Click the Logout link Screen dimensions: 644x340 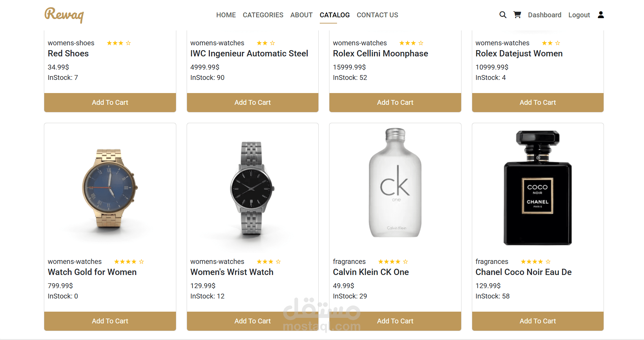click(579, 15)
